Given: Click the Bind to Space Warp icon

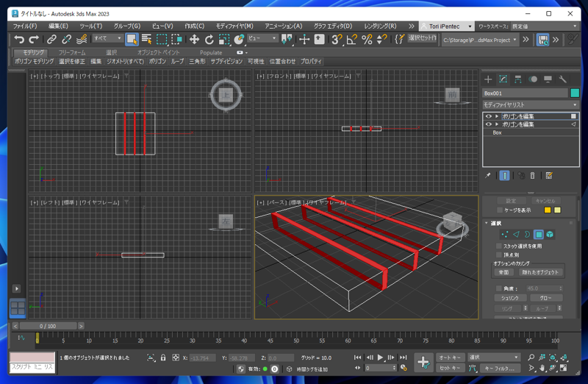Looking at the screenshot, I should pos(82,39).
